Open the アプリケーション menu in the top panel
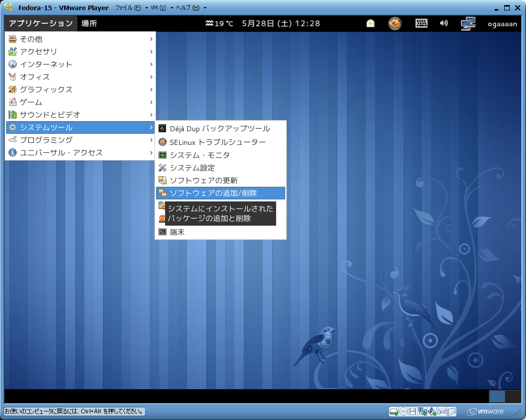Screen dimensions: 526x420 coord(40,24)
